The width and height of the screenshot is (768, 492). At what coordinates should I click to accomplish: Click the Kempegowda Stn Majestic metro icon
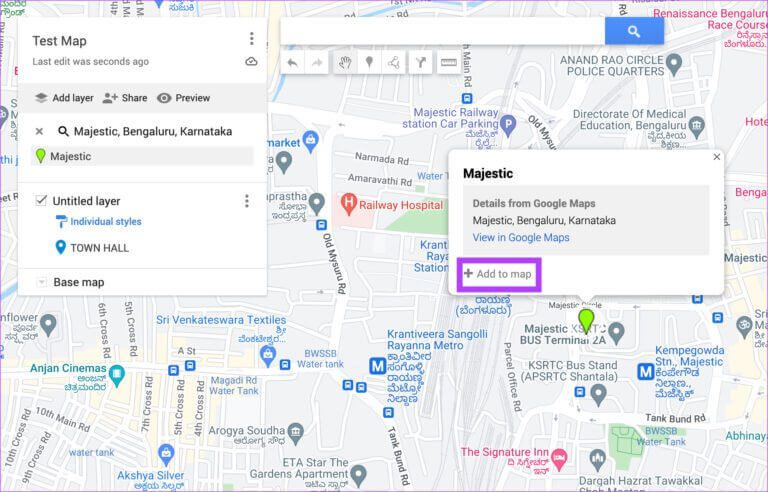click(x=646, y=372)
